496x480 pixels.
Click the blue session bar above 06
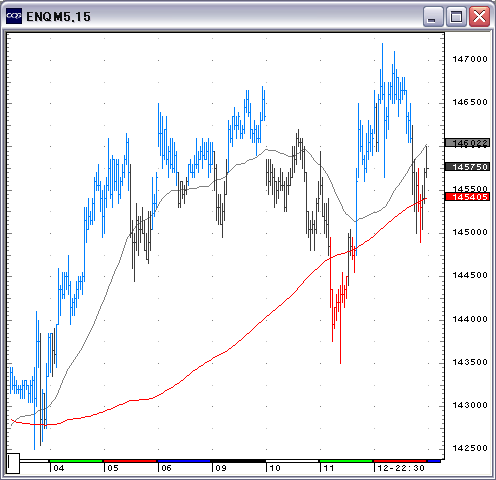(x=184, y=461)
